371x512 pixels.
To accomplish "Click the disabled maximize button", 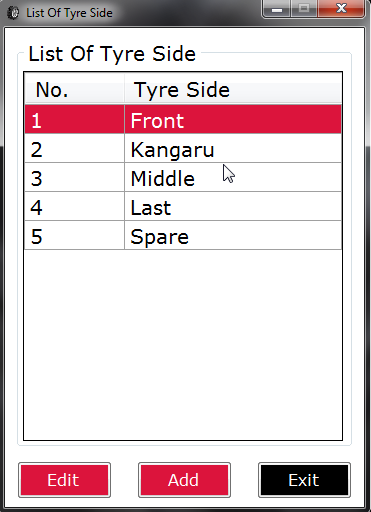I will click(x=304, y=8).
